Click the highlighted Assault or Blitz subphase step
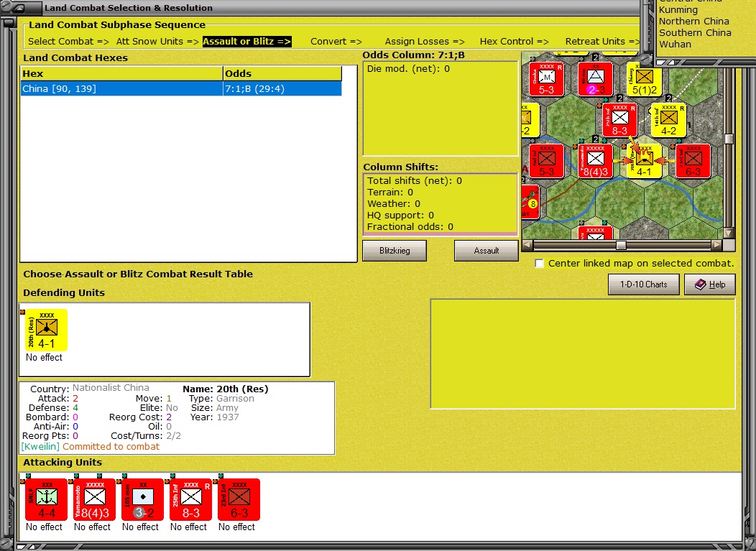 point(247,42)
